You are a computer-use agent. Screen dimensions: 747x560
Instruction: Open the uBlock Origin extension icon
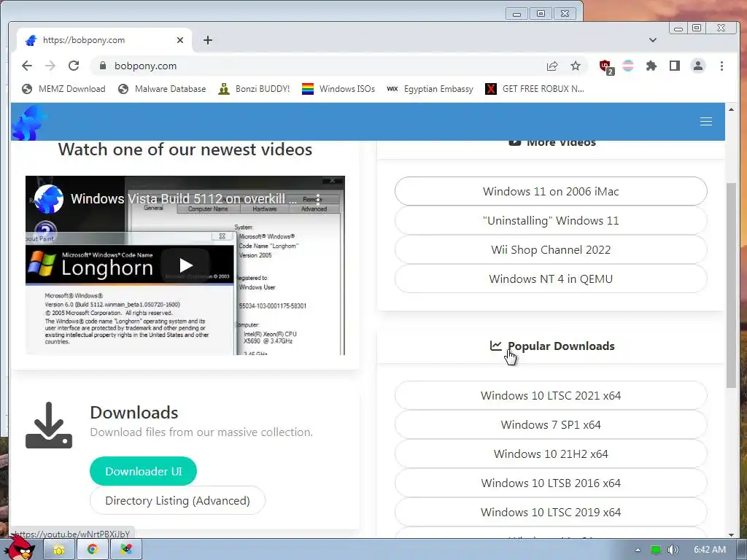606,66
